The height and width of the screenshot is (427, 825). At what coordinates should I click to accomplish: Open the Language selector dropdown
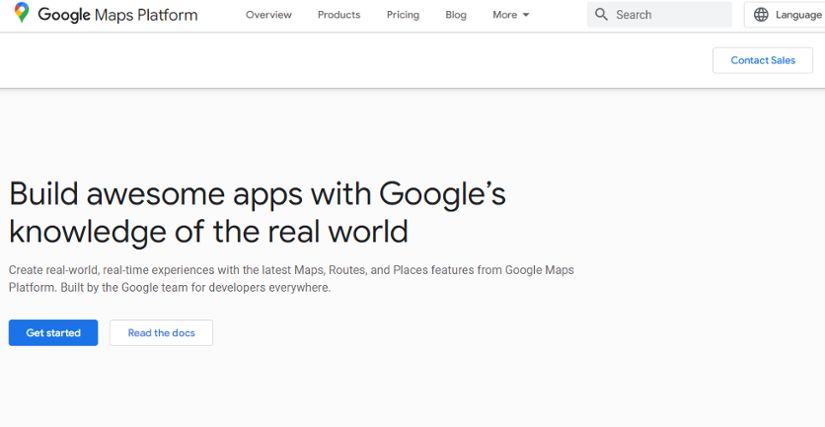(784, 15)
